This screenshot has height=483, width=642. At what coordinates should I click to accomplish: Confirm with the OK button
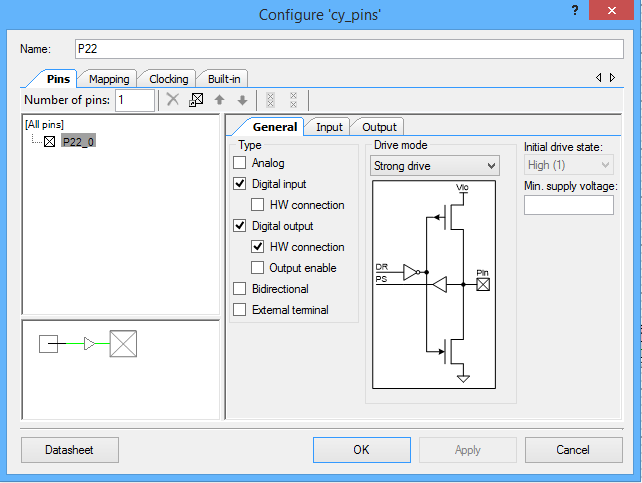tap(362, 450)
